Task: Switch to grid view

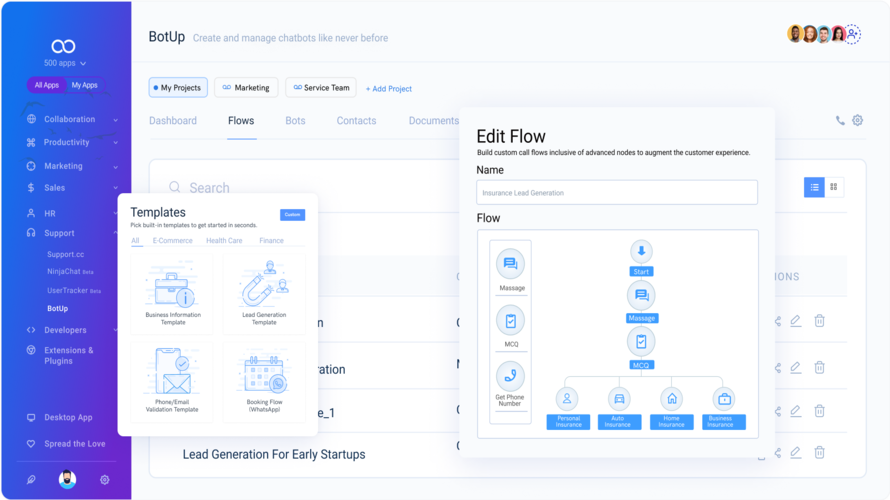Action: tap(834, 187)
